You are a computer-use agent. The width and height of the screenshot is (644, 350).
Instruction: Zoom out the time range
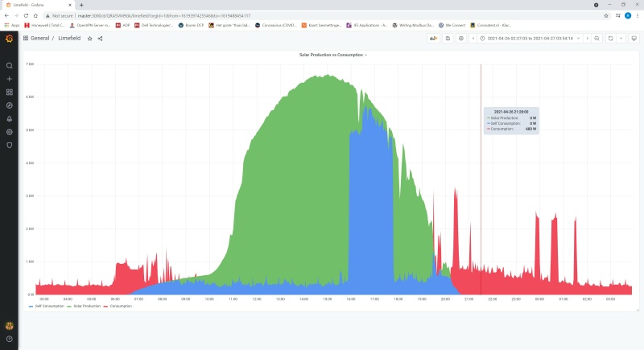pyautogui.click(x=597, y=38)
